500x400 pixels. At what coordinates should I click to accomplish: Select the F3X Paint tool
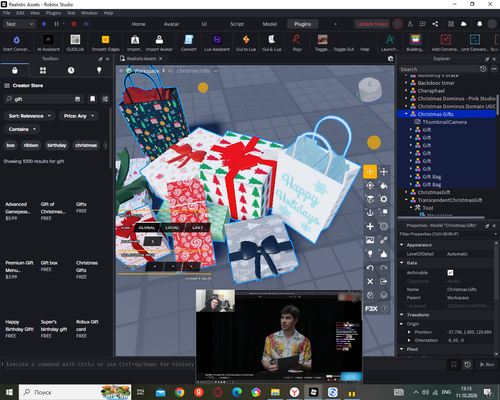point(384,185)
